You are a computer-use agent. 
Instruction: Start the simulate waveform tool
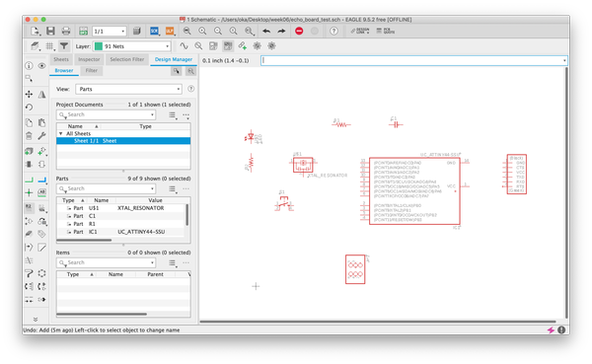click(184, 46)
